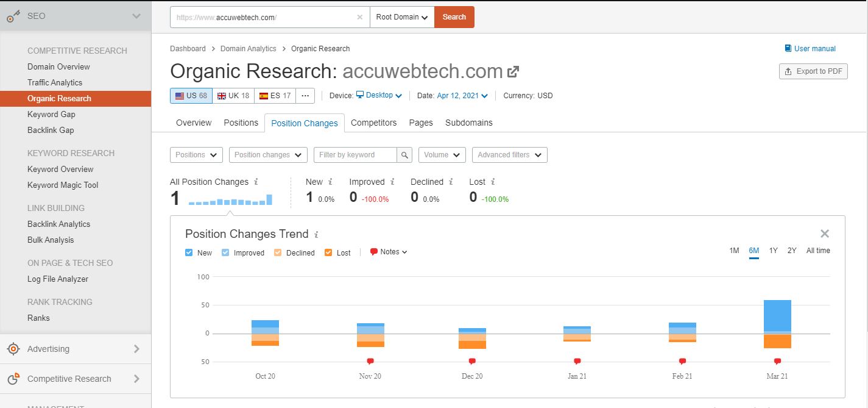This screenshot has width=868, height=408.
Task: Set chart range to 2Y
Action: click(x=792, y=251)
